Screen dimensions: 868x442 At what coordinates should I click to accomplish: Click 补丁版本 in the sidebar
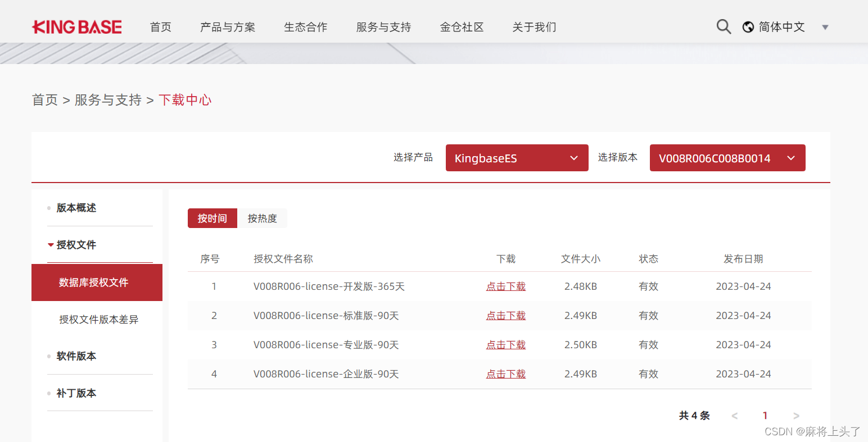[x=76, y=393]
